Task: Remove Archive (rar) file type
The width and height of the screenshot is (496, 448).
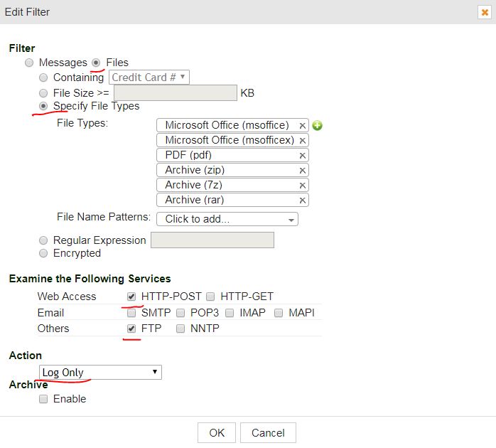Action: coord(303,201)
